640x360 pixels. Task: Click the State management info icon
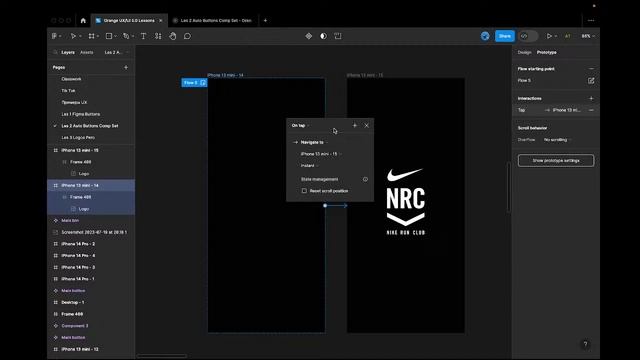point(365,179)
